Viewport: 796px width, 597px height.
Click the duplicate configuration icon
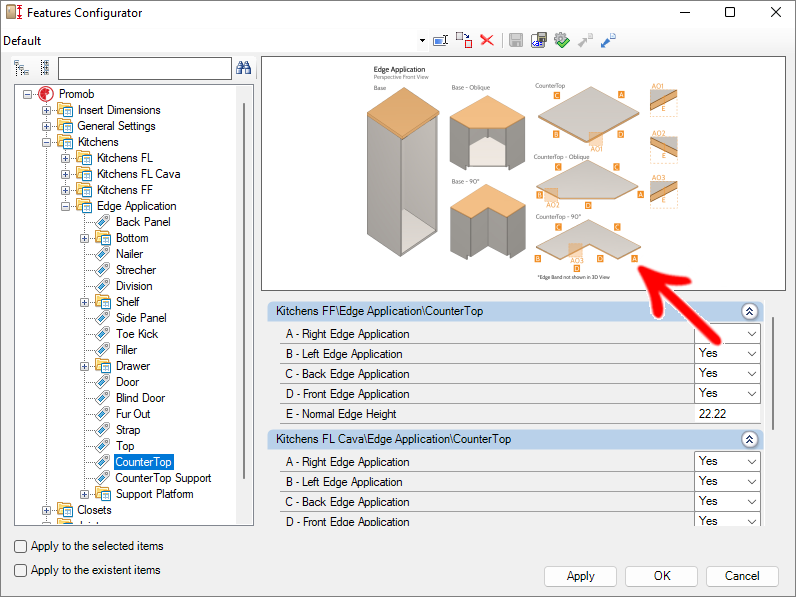pos(463,41)
